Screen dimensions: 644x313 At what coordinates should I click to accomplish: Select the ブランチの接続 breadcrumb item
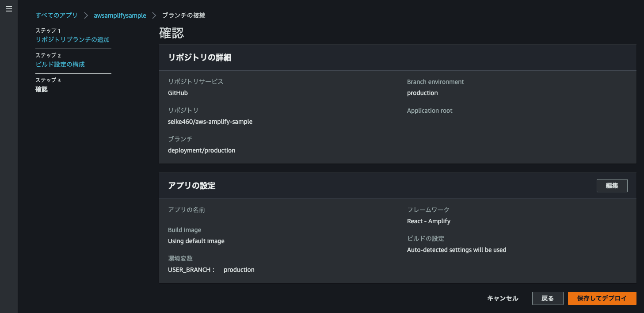[x=183, y=15]
